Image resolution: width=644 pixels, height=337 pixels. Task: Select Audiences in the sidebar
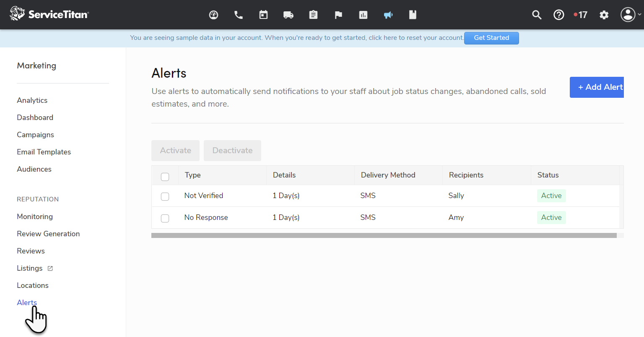coord(34,169)
